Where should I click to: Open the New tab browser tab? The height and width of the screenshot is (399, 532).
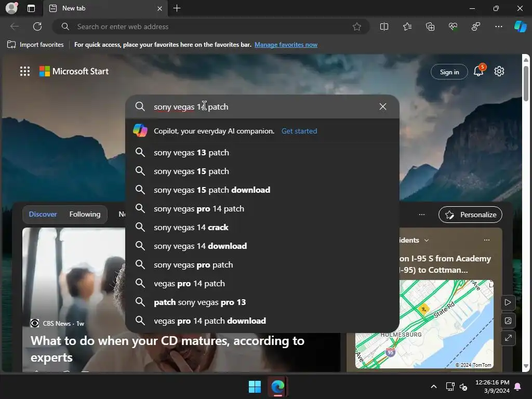[x=105, y=8]
